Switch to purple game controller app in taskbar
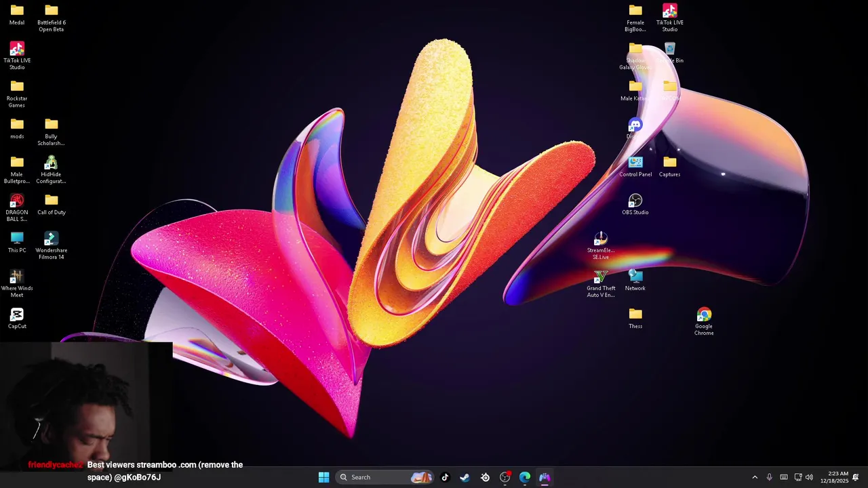Viewport: 868px width, 488px height. click(545, 477)
